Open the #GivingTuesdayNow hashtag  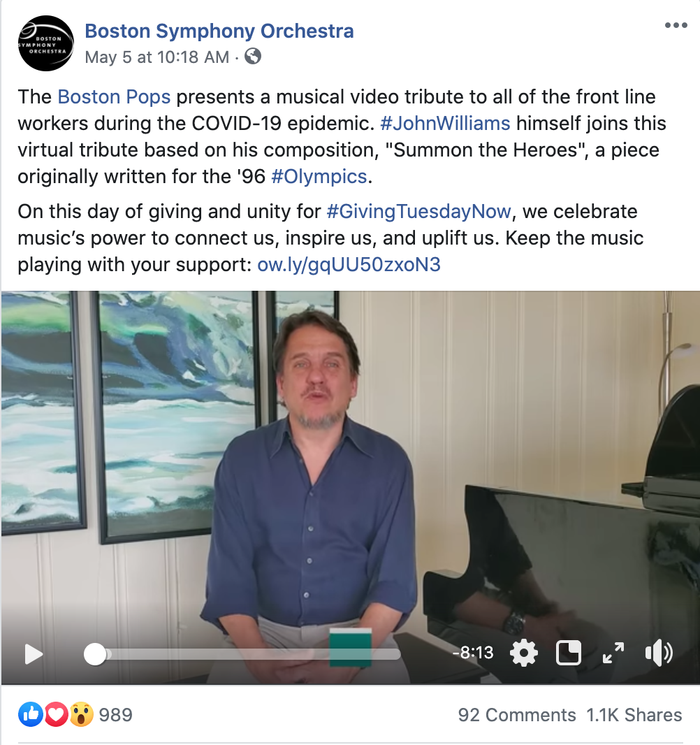419,212
